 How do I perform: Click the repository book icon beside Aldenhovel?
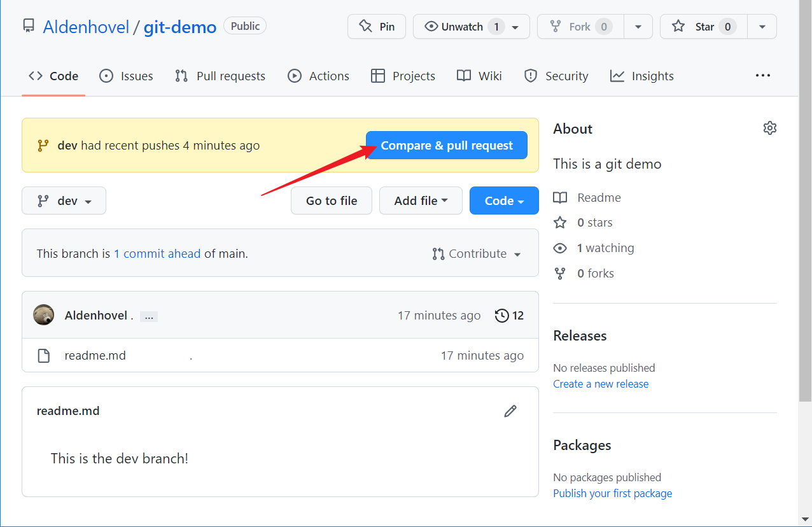(28, 26)
